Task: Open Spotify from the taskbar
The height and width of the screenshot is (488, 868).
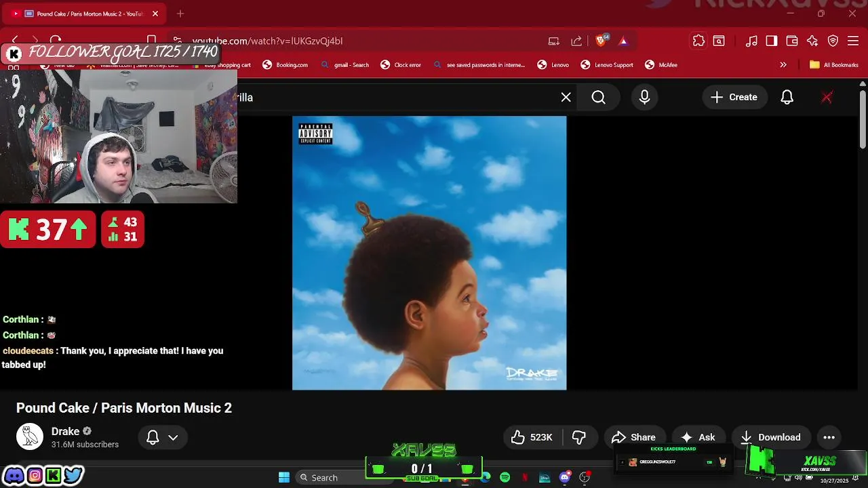Action: pyautogui.click(x=505, y=477)
